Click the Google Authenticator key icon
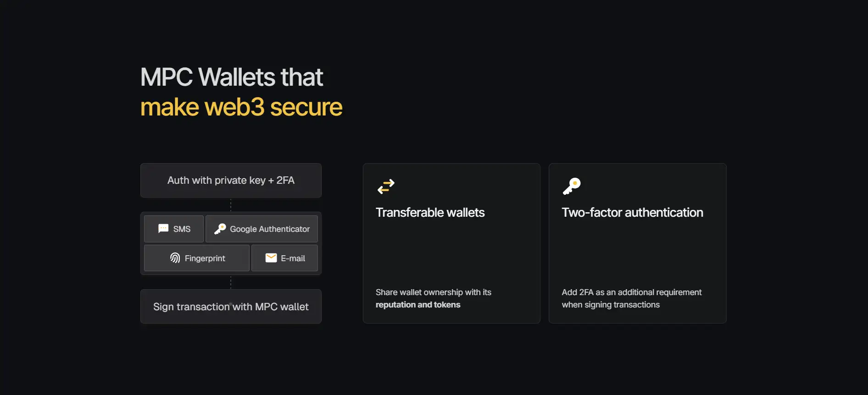Image resolution: width=868 pixels, height=395 pixels. pyautogui.click(x=220, y=229)
